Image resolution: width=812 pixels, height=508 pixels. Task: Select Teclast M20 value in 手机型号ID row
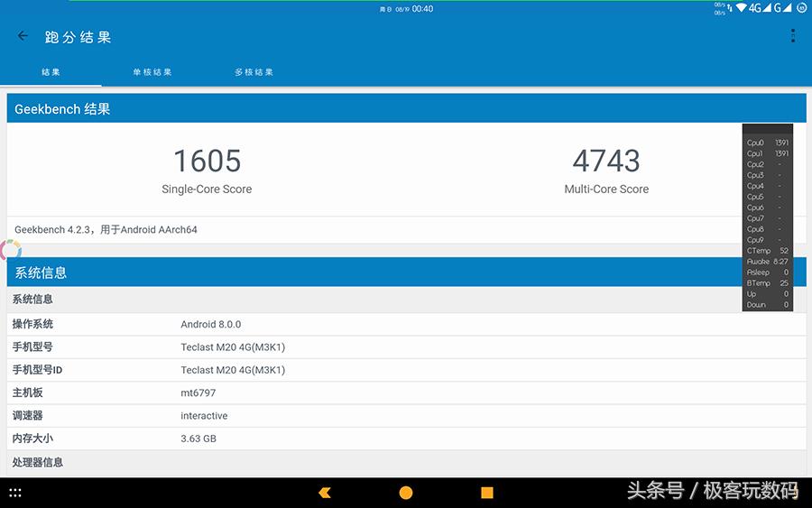click(233, 370)
